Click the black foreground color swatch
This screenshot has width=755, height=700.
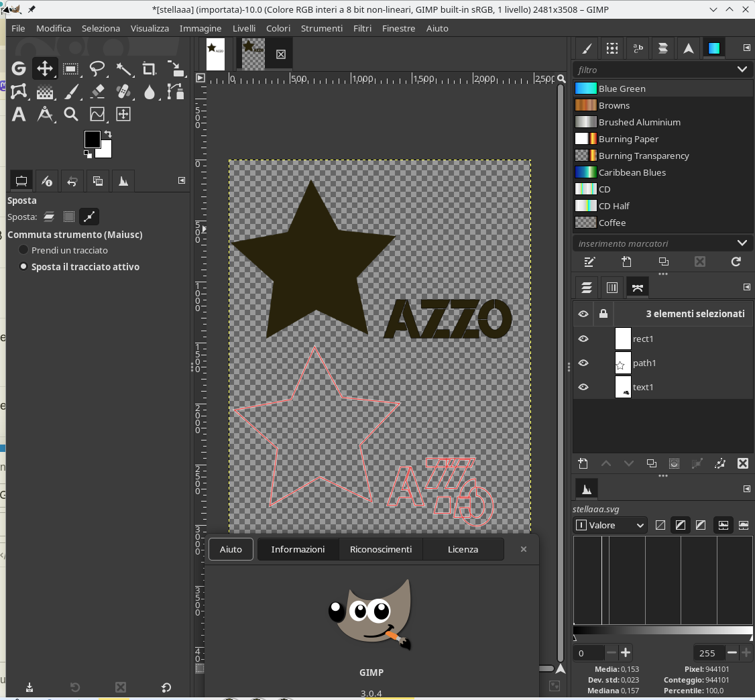click(92, 139)
